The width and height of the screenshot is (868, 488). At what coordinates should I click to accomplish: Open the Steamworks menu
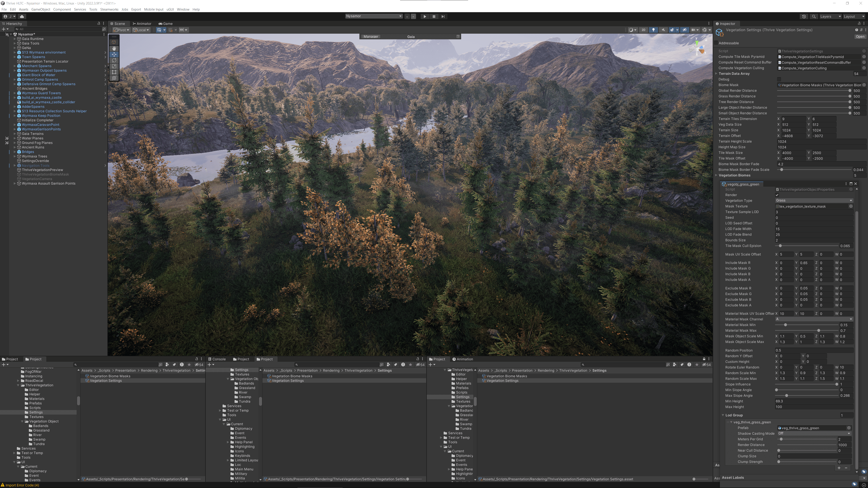[x=109, y=9]
